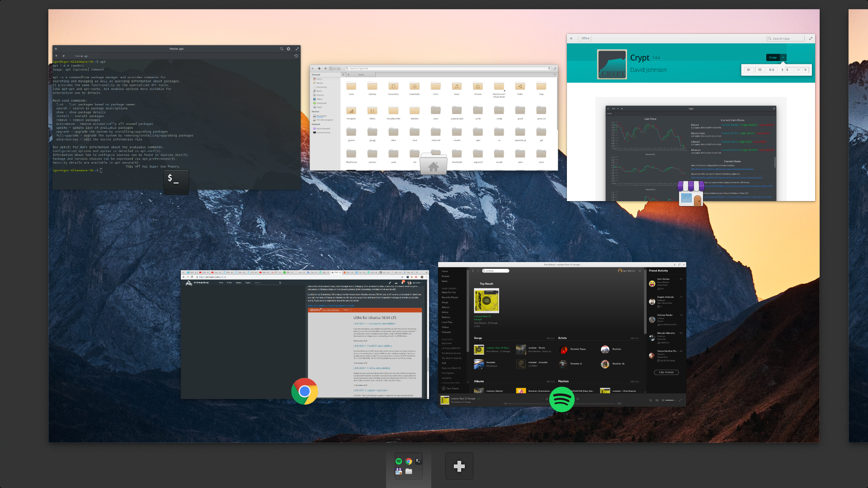
Task: Expand the arrow beside the Free button
Action: click(783, 57)
